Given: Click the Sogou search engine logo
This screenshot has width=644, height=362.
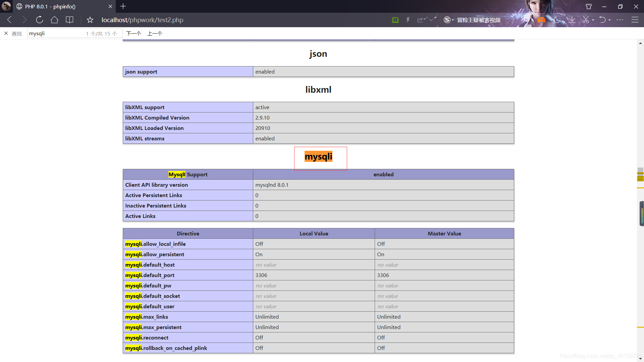Looking at the screenshot, I should click(447, 20).
